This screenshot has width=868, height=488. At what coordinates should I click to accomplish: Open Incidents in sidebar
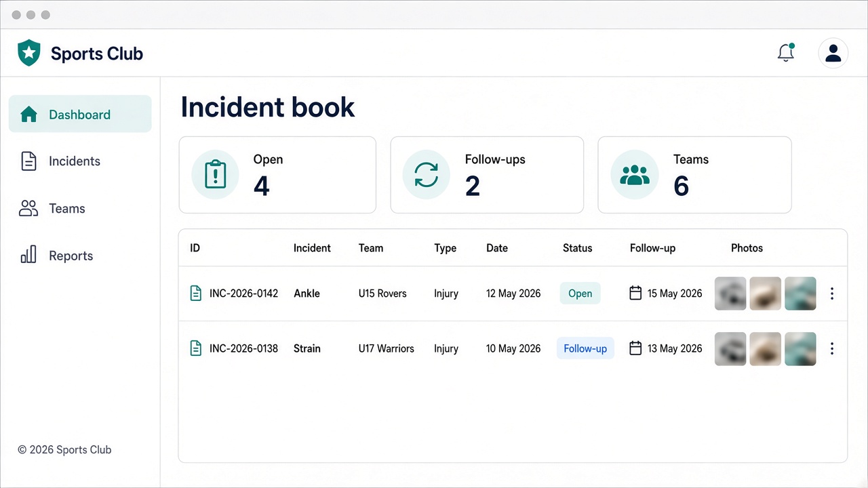(x=80, y=161)
